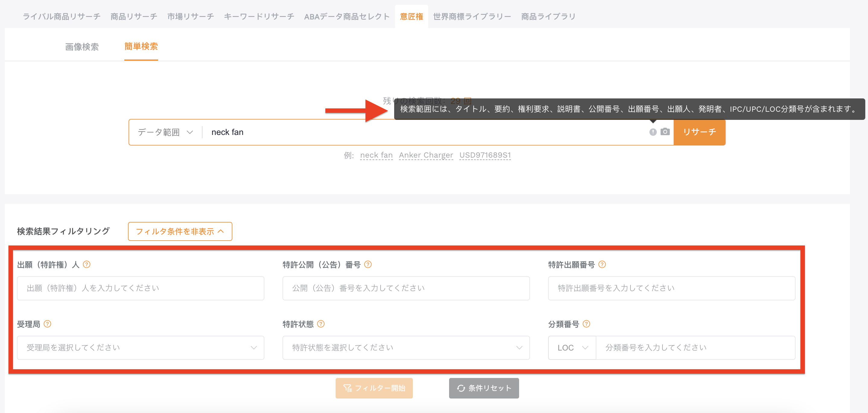This screenshot has height=413, width=868.
Task: Open the LOC classification type dropdown
Action: pos(572,347)
